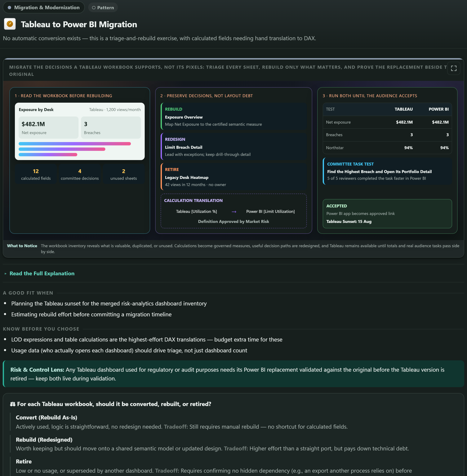Click the binoculars icon beside the workbook question
Viewport: 467px width, 476px height.
[x=13, y=404]
